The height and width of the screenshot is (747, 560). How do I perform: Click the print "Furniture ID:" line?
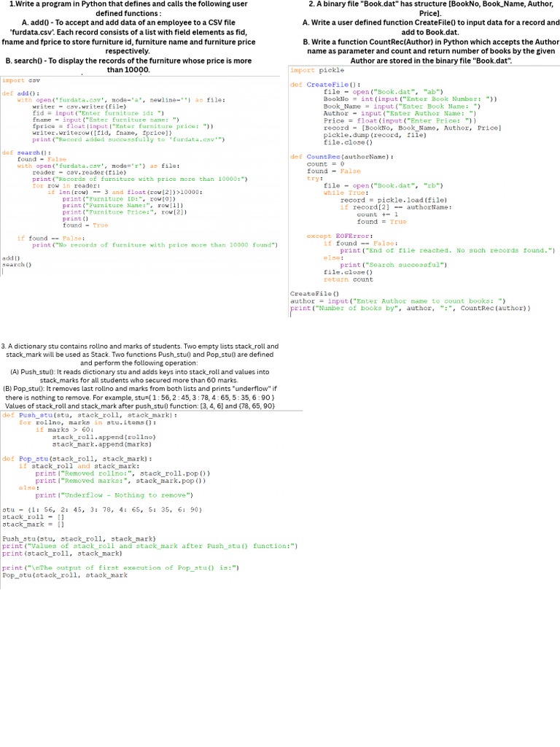click(120, 199)
